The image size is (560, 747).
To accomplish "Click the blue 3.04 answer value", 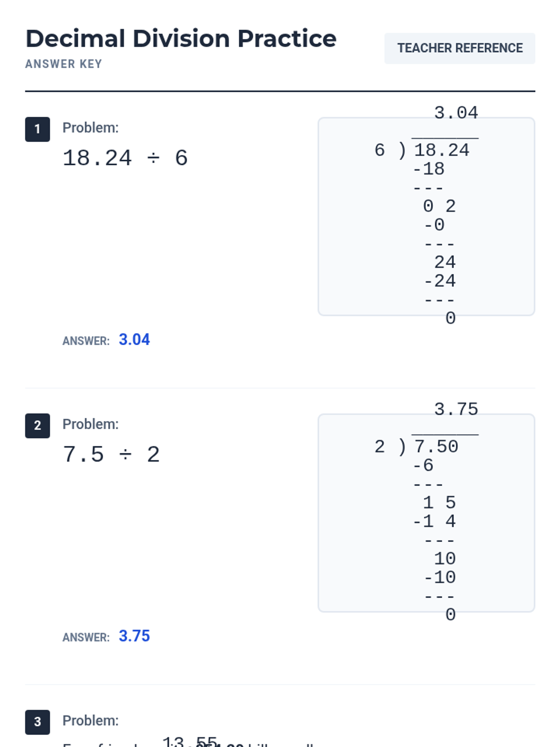I will pyautogui.click(x=134, y=339).
